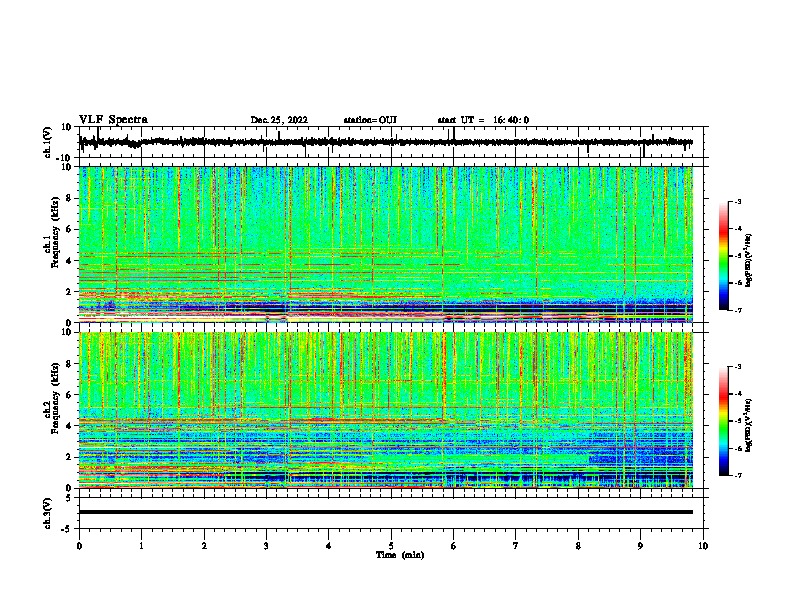
Task: Click the "ch.1(V)" waveform axis label
Action: point(48,142)
